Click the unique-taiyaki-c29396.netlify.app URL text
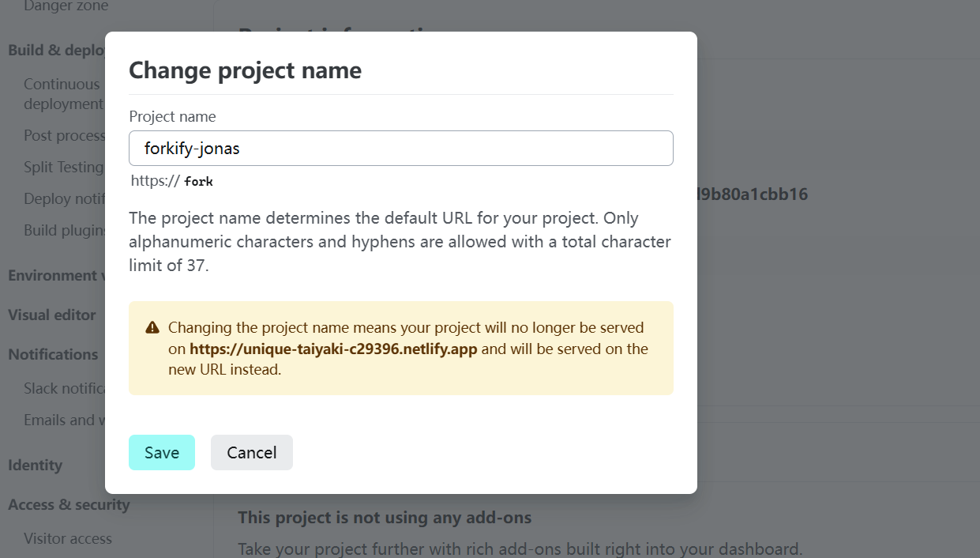 click(x=333, y=349)
